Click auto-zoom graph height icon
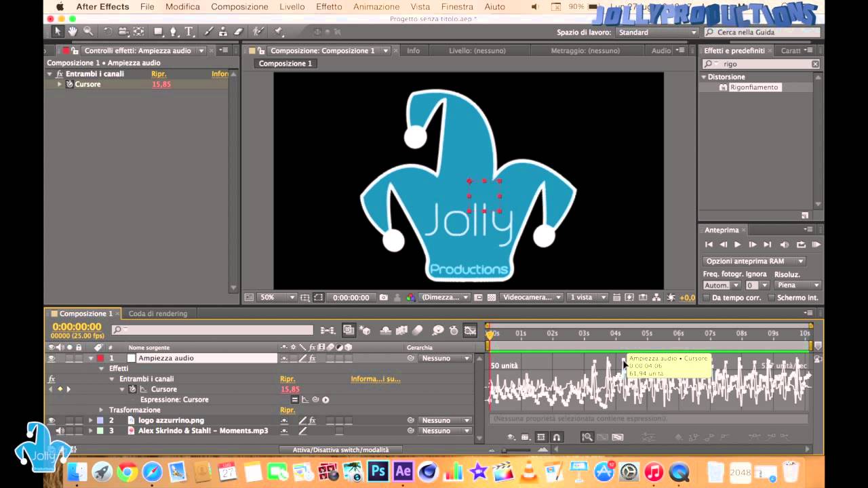The image size is (868, 488). tap(587, 438)
